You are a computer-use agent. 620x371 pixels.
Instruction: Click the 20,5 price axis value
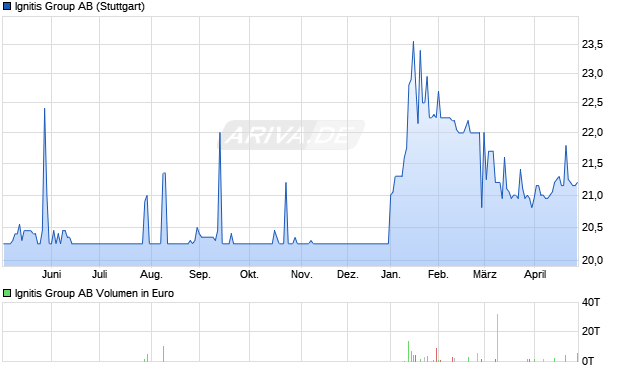point(592,227)
